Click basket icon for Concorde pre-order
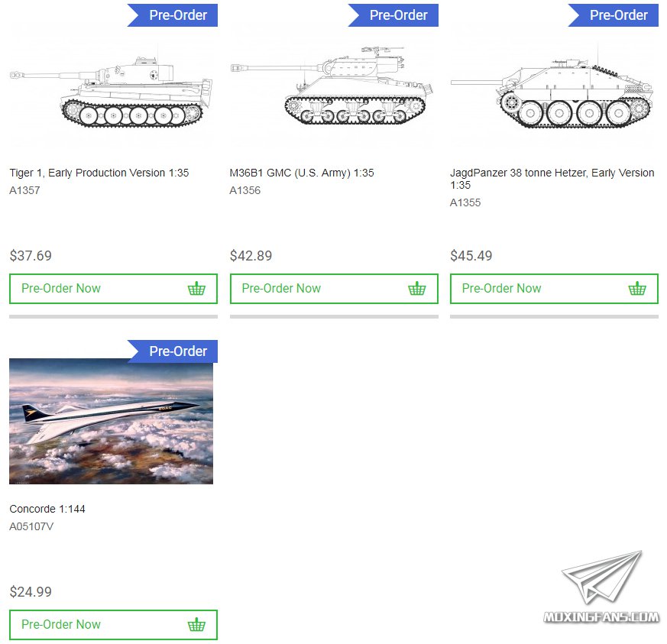Image resolution: width=667 pixels, height=644 pixels. coord(196,624)
